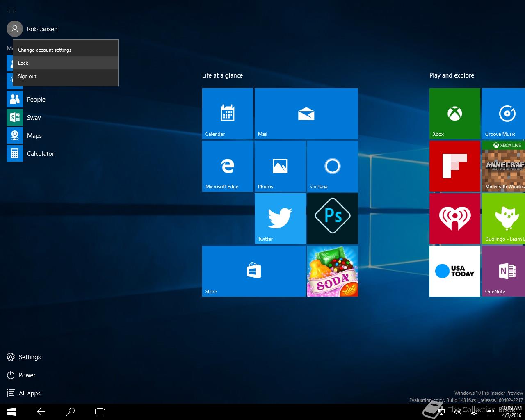The height and width of the screenshot is (420, 525).
Task: Open the Store tile
Action: click(254, 271)
